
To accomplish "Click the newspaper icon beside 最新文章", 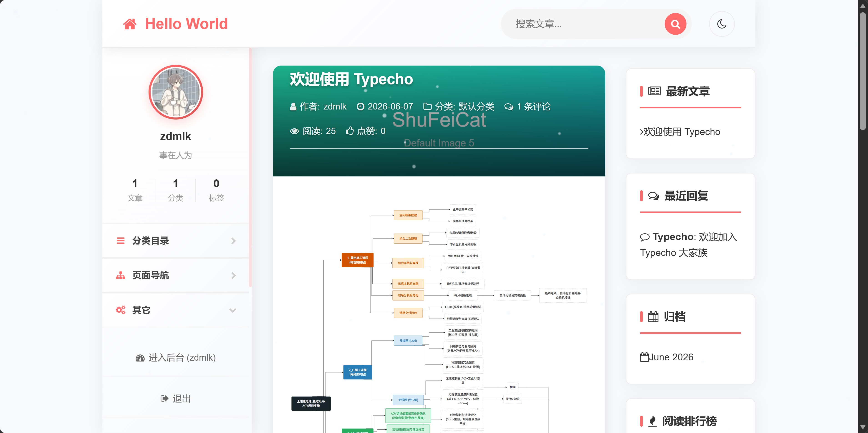I will 654,91.
